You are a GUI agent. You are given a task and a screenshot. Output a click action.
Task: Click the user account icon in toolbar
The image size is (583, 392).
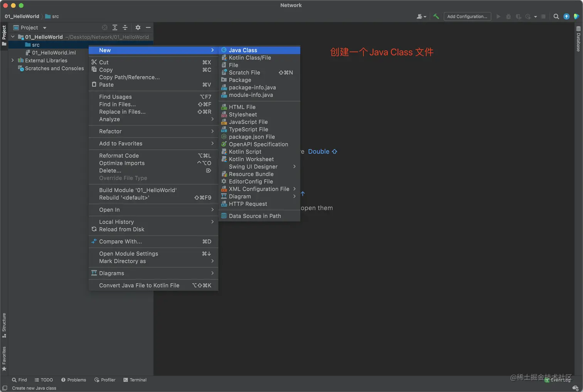pos(421,17)
